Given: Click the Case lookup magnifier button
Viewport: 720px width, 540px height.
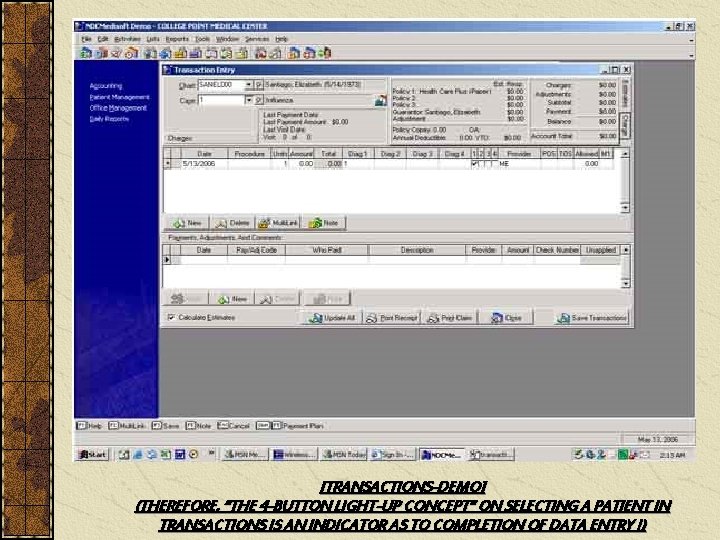Looking at the screenshot, I should coord(259,100).
